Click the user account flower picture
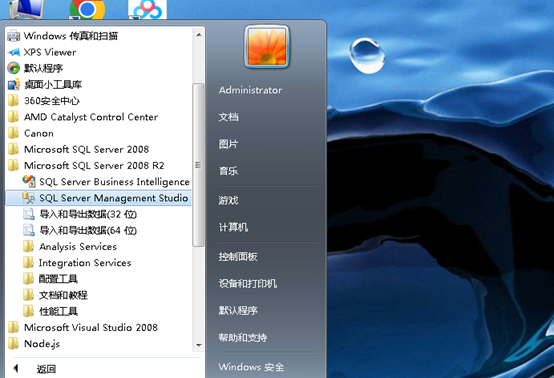Image resolution: width=554 pixels, height=378 pixels. tap(267, 47)
